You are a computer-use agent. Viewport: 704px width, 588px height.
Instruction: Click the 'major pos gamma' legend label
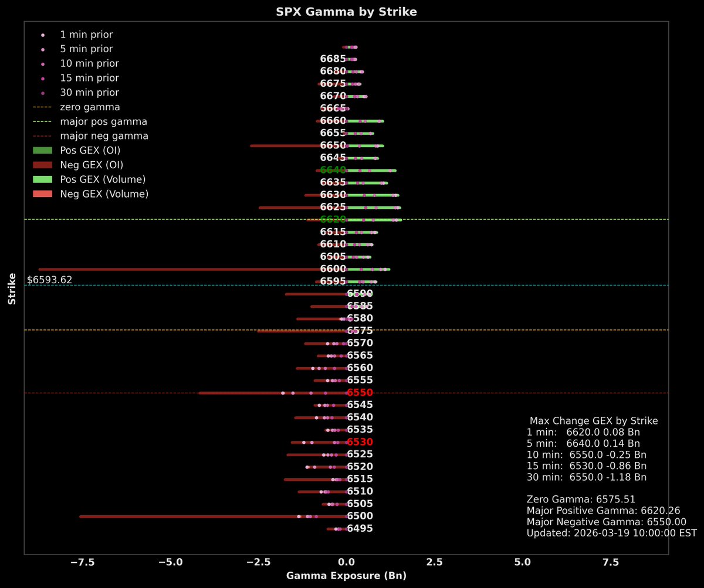point(103,122)
